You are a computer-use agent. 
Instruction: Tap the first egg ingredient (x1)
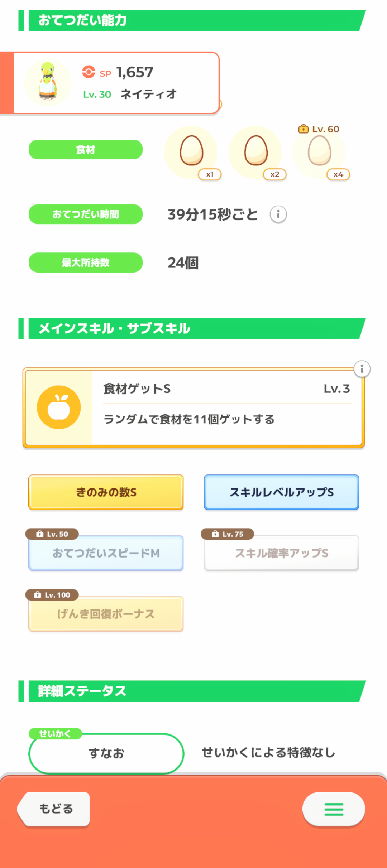(191, 151)
